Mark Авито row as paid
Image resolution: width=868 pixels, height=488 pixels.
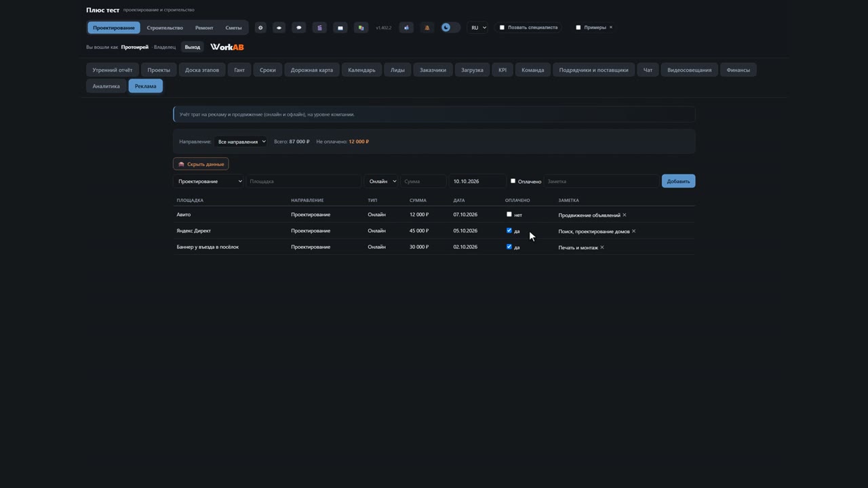509,214
